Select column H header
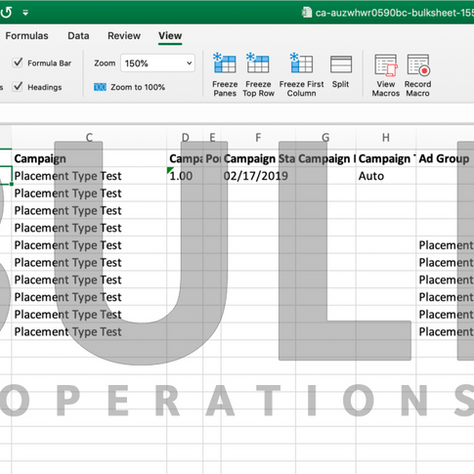Image resolution: width=474 pixels, height=474 pixels. (x=386, y=137)
